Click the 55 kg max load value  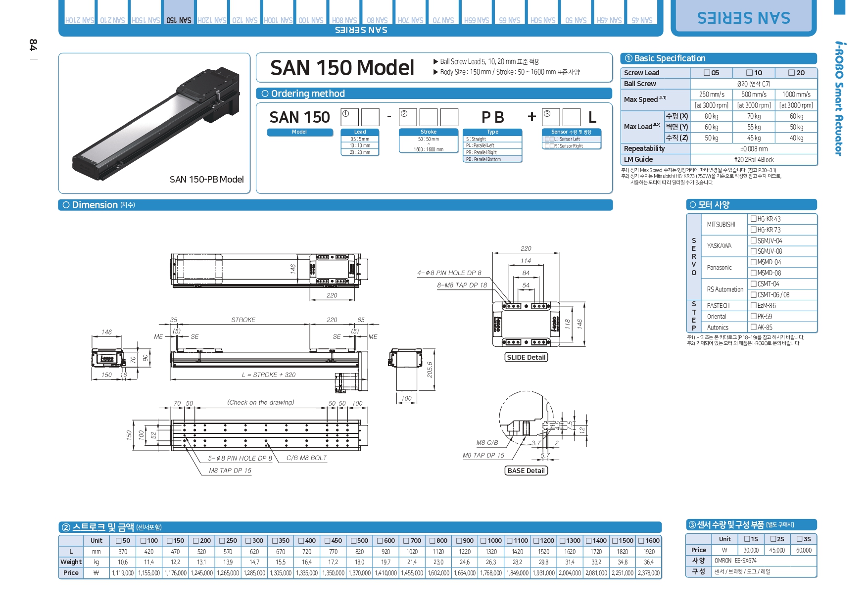pos(754,127)
